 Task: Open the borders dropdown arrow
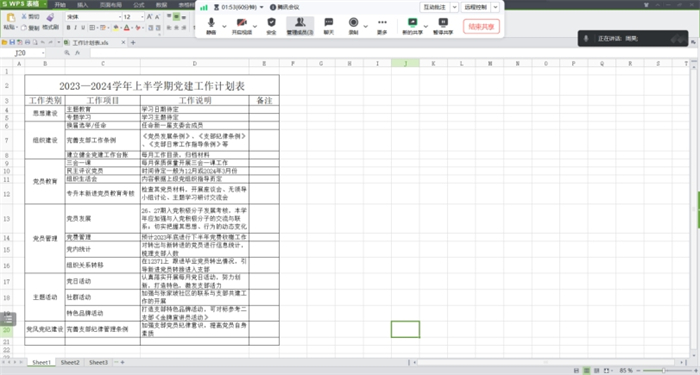coord(97,28)
